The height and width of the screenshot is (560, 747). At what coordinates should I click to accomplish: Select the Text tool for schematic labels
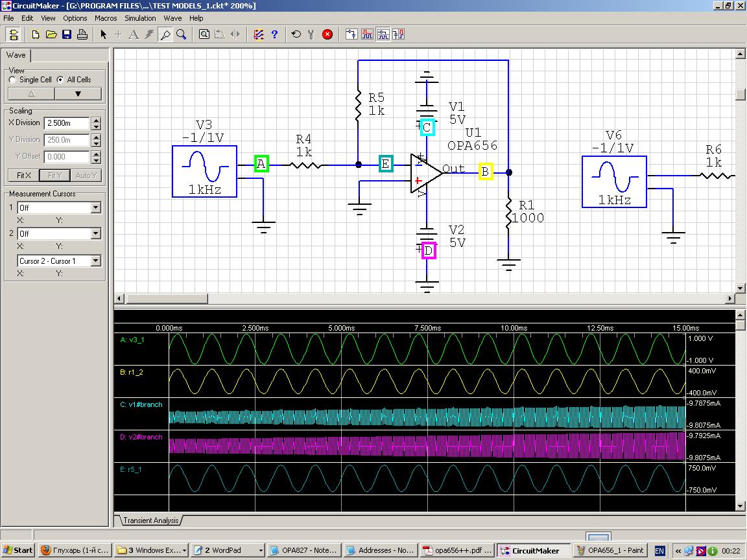(x=133, y=34)
